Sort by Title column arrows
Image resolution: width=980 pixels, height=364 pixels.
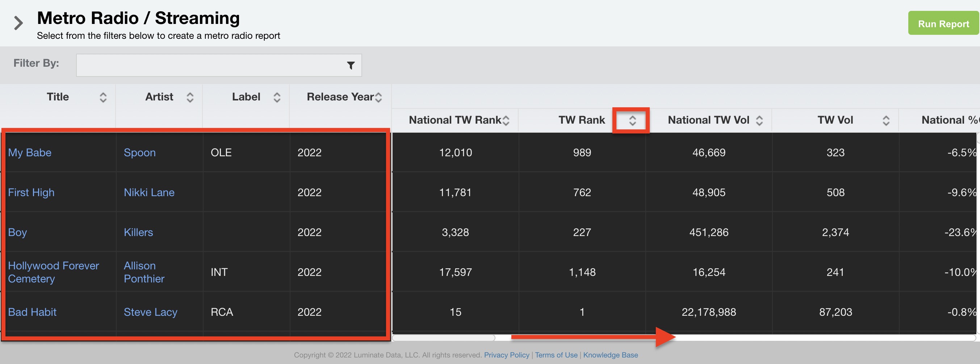tap(103, 98)
